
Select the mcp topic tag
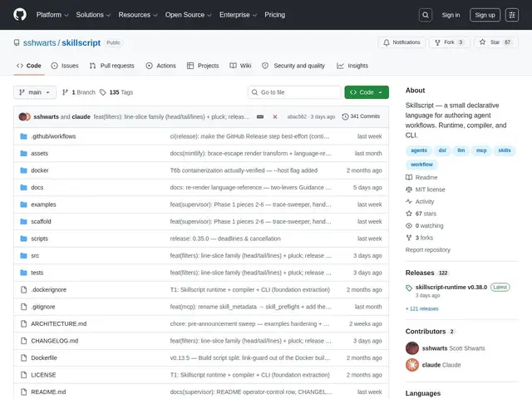481,150
